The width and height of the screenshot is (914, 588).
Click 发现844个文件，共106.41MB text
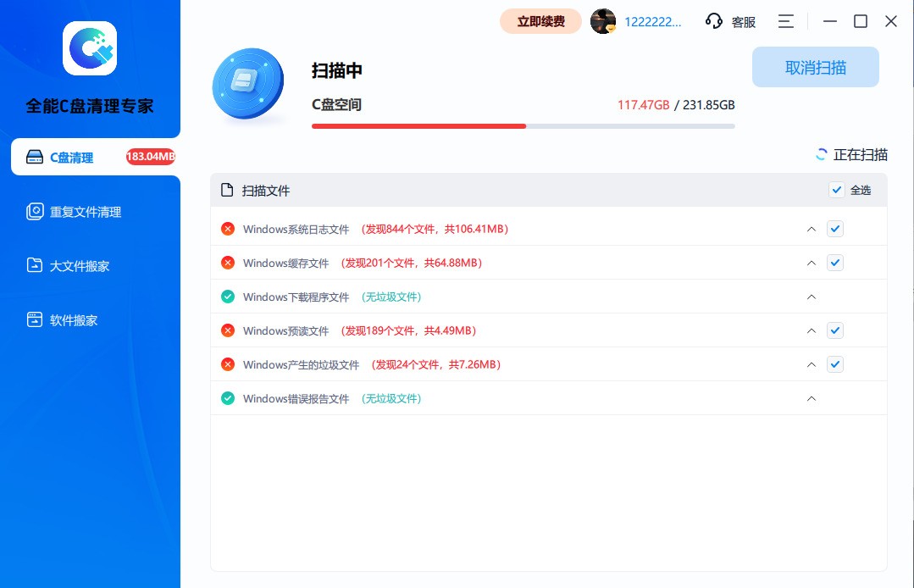click(435, 229)
